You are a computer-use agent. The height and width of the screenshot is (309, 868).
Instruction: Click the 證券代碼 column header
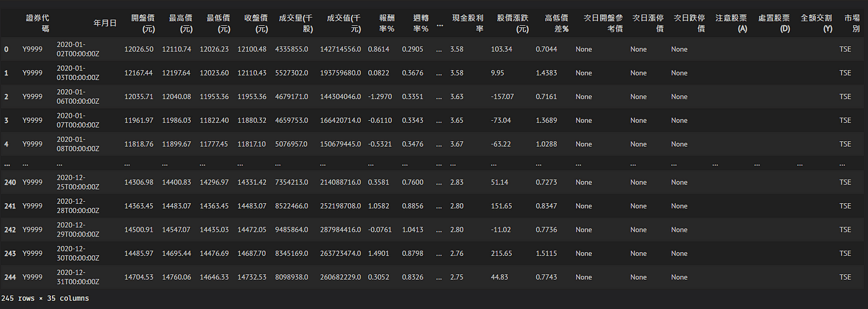tap(37, 23)
